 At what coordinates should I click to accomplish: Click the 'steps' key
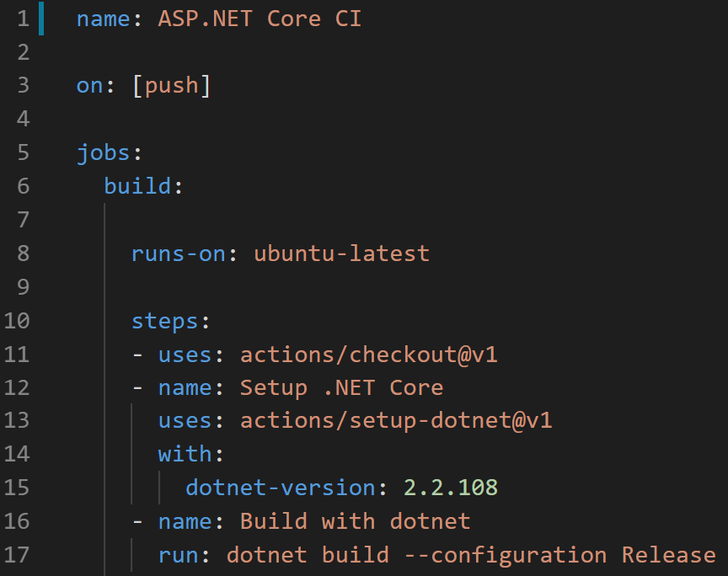(x=165, y=322)
